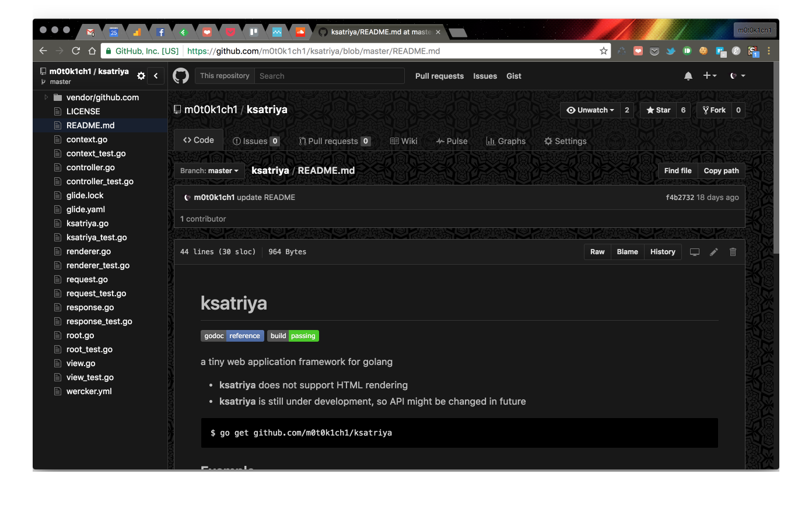The width and height of the screenshot is (812, 516).
Task: Reload the page in the browser
Action: [76, 51]
